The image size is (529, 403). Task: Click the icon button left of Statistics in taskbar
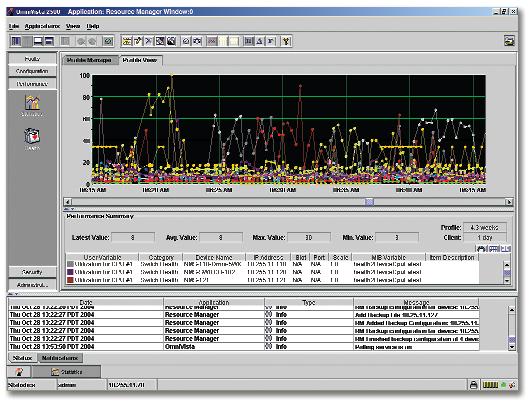(x=19, y=372)
